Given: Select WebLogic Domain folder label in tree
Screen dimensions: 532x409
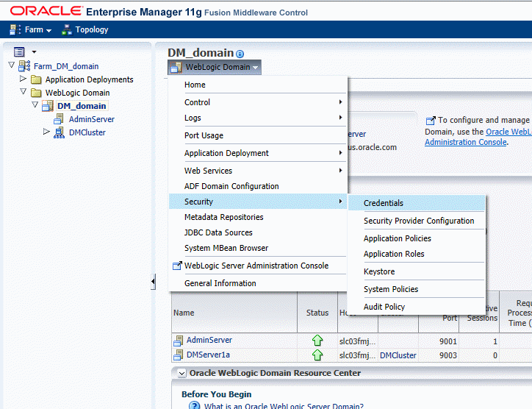Looking at the screenshot, I should pos(77,93).
